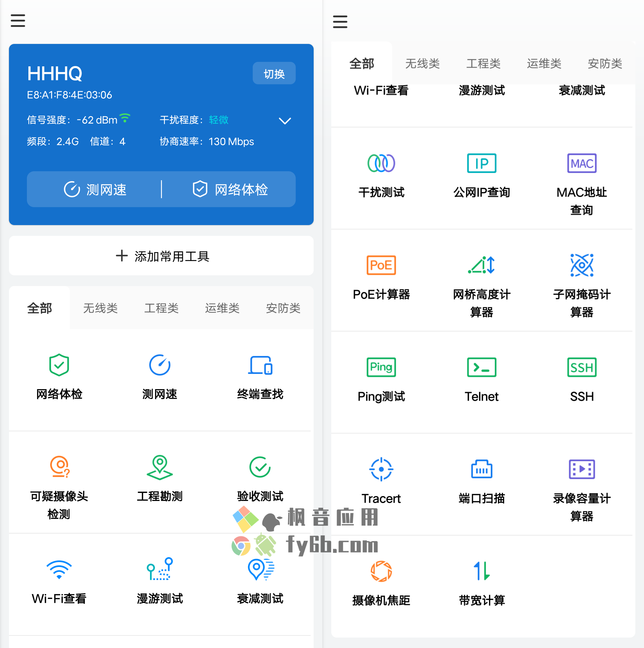Tap the -62 dBm signal strength value

(x=97, y=120)
